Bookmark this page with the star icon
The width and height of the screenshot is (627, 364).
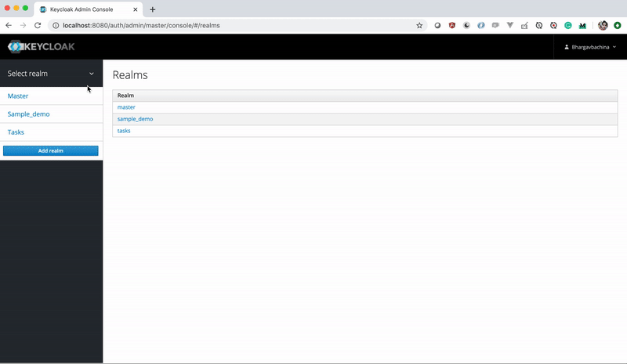coord(419,25)
